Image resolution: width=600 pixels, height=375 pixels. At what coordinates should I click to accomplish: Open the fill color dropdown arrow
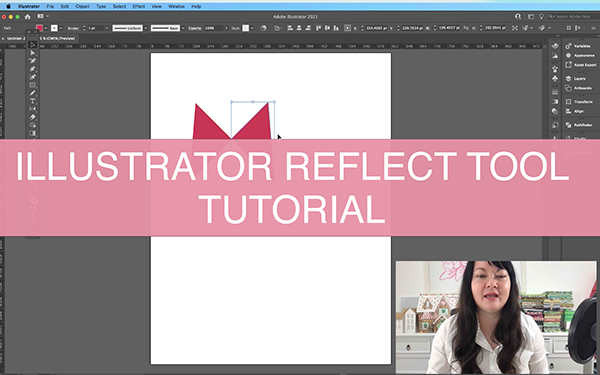point(46,28)
